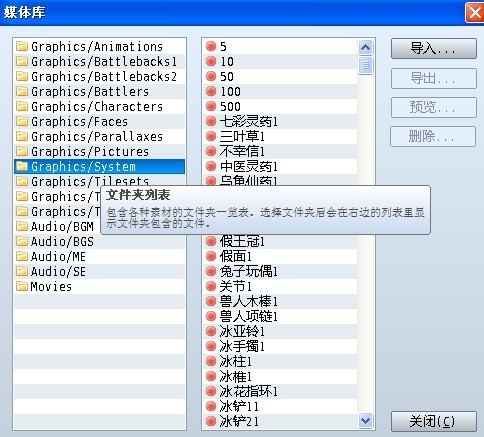Click the 导入... import button
Image resolution: width=484 pixels, height=437 pixels.
[x=434, y=49]
